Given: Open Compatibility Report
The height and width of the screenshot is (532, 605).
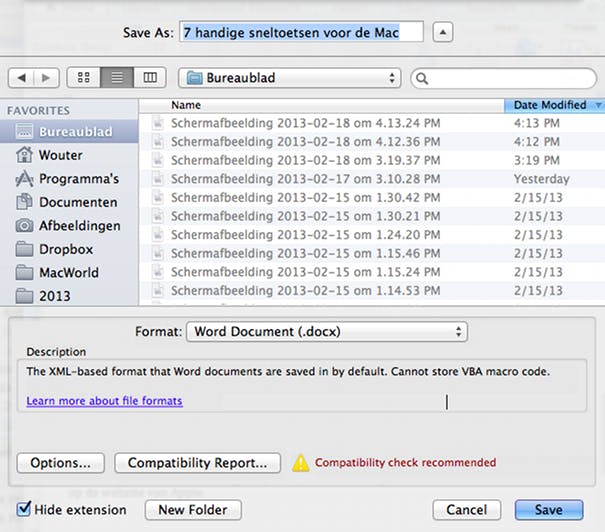Looking at the screenshot, I should click(197, 463).
